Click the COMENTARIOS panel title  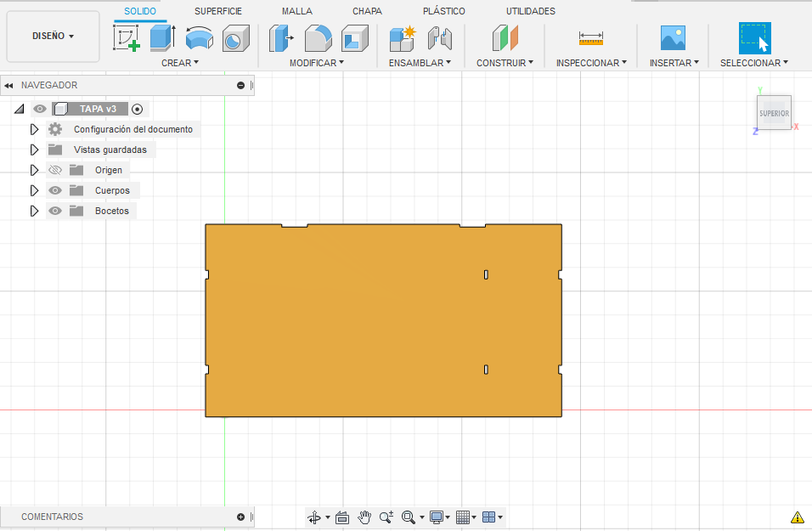click(53, 517)
